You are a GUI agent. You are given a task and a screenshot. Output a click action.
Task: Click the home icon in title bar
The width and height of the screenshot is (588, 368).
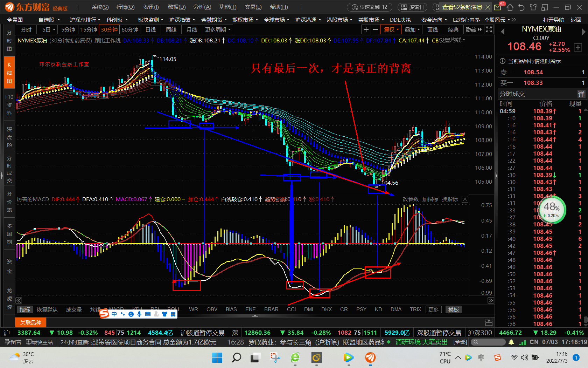pos(510,7)
